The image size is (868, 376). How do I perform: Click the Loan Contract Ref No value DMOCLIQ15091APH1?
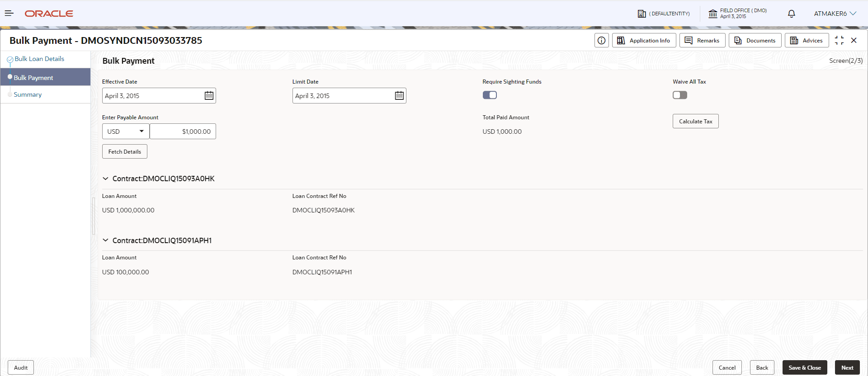click(x=322, y=272)
